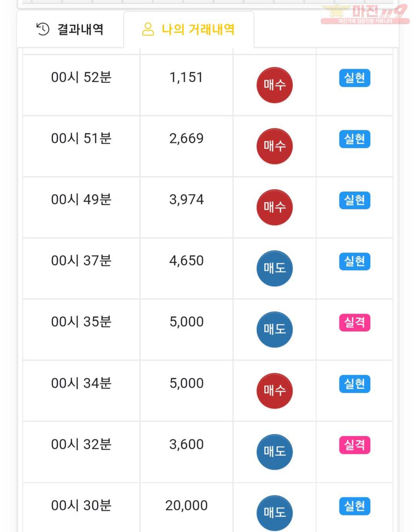Click the pink 실격 badge in the 3,600 row
414x532 pixels.
tap(354, 445)
